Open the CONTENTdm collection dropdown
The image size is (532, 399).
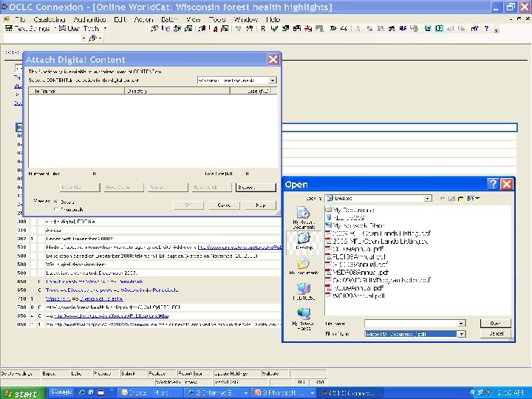pos(273,81)
